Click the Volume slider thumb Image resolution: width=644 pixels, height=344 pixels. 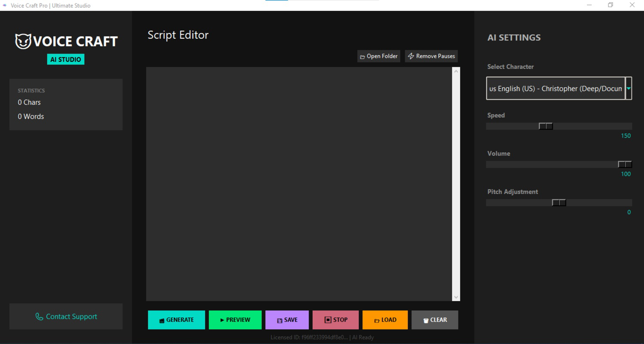(x=625, y=164)
